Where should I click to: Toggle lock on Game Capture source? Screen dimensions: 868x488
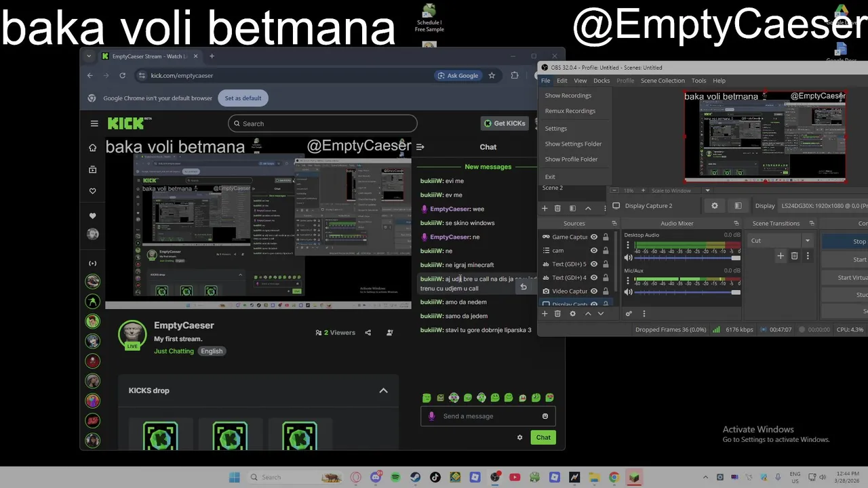click(606, 237)
